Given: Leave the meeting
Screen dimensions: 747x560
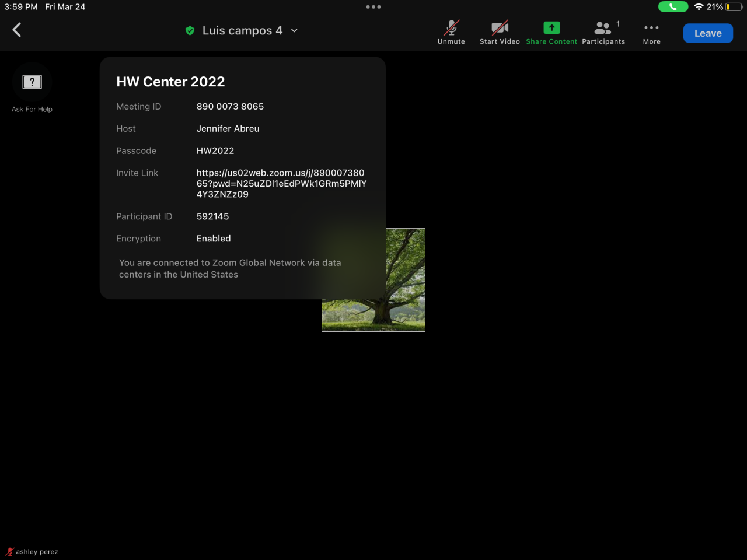Looking at the screenshot, I should coord(708,33).
